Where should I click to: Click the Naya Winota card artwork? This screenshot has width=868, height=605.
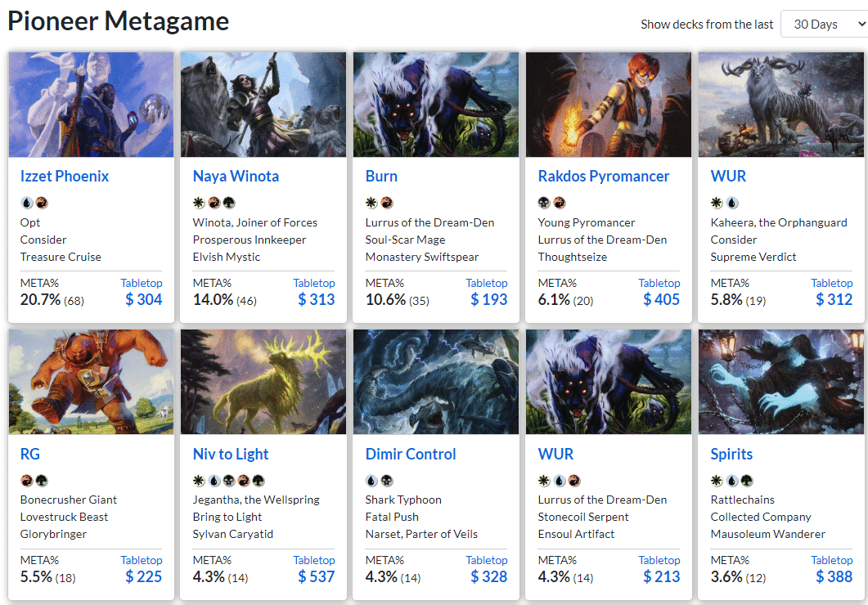point(263,105)
